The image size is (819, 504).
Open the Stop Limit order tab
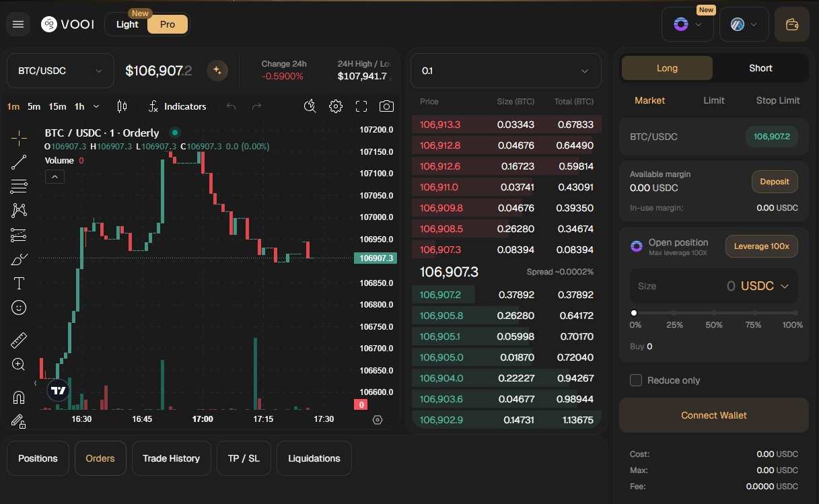coord(777,100)
